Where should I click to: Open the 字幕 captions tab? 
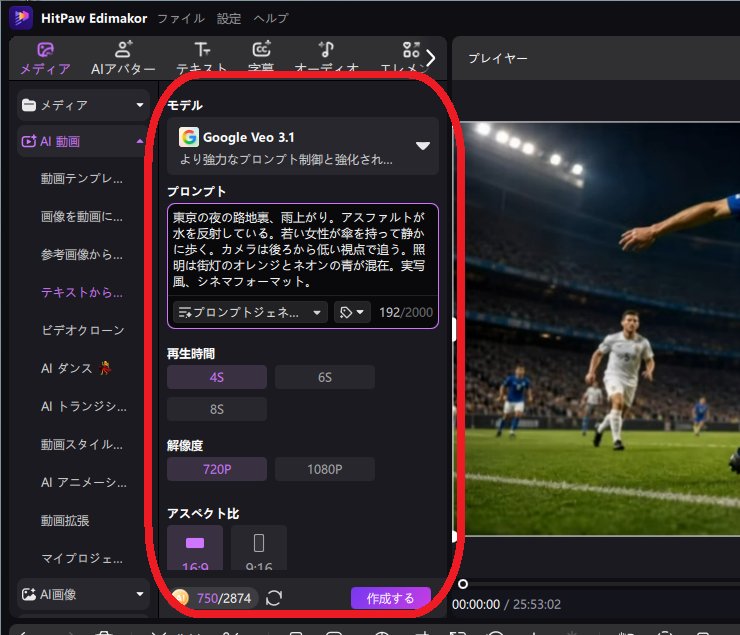pyautogui.click(x=261, y=58)
